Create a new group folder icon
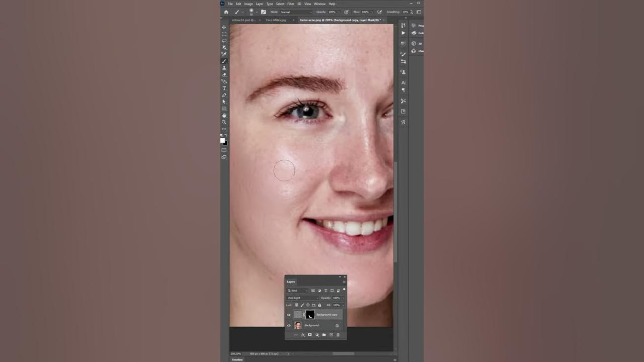This screenshot has height=362, width=644. click(x=324, y=335)
